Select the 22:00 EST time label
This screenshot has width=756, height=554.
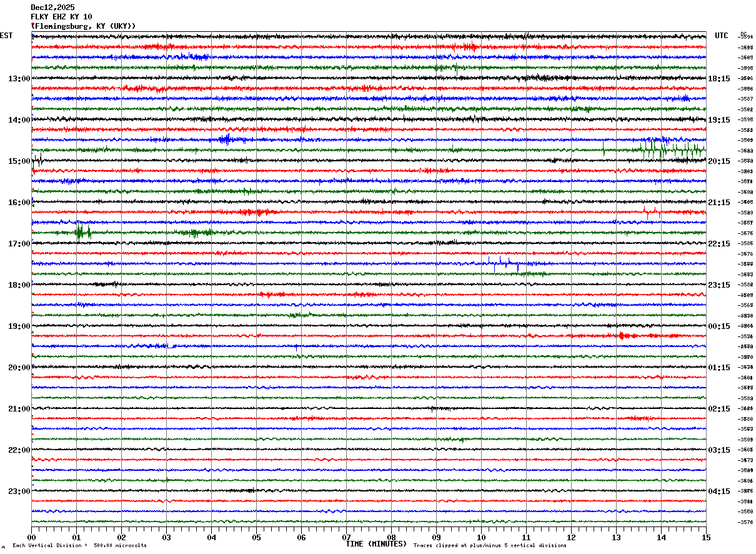point(19,450)
